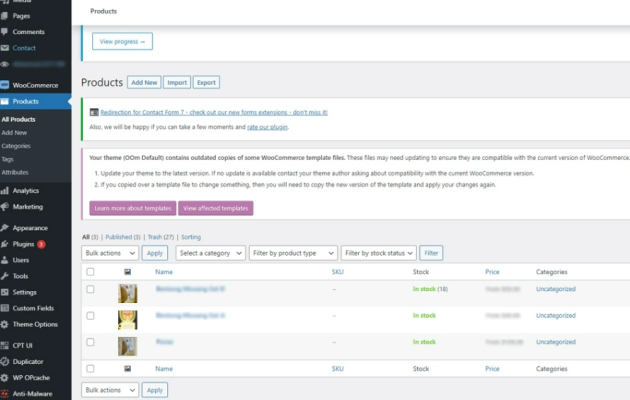The width and height of the screenshot is (630, 400).
Task: Switch to the Sorting view
Action: tap(191, 237)
